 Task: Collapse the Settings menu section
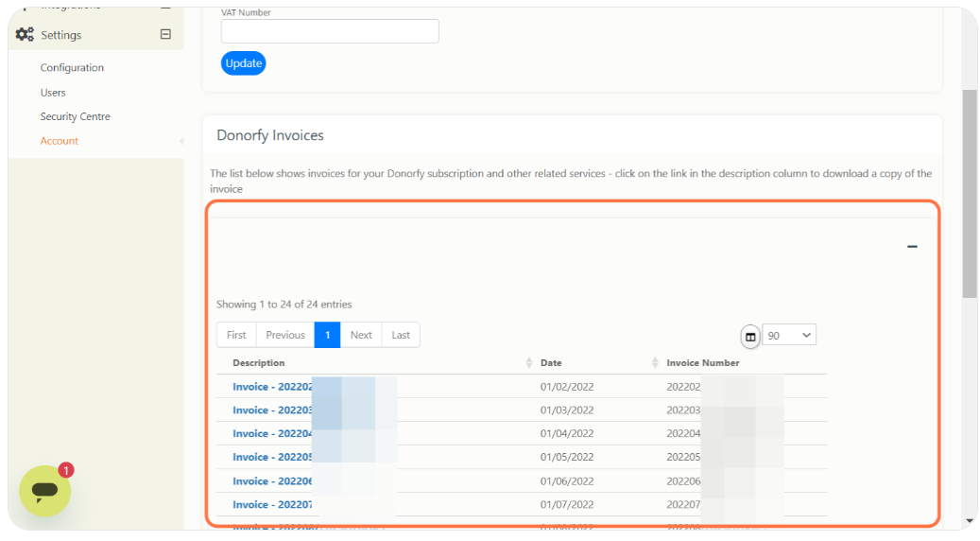pyautogui.click(x=165, y=34)
